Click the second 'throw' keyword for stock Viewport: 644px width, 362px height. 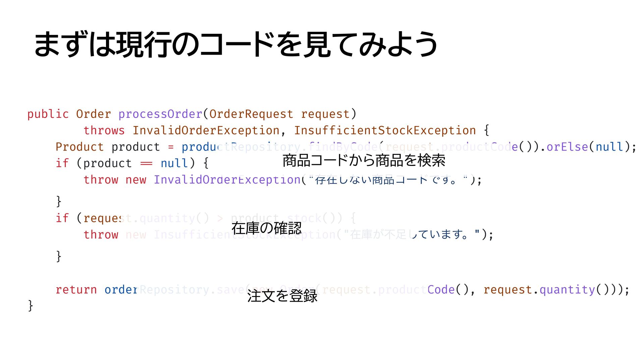pyautogui.click(x=101, y=235)
